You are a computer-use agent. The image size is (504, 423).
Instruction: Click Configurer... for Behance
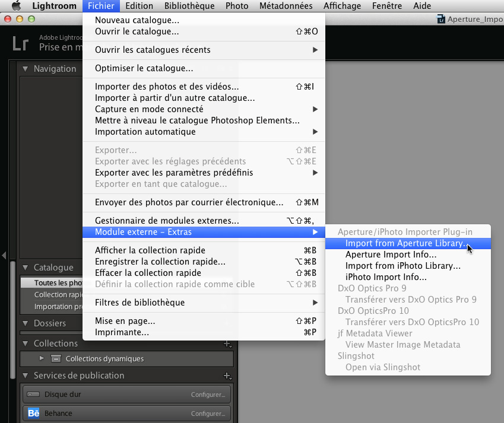coord(208,414)
